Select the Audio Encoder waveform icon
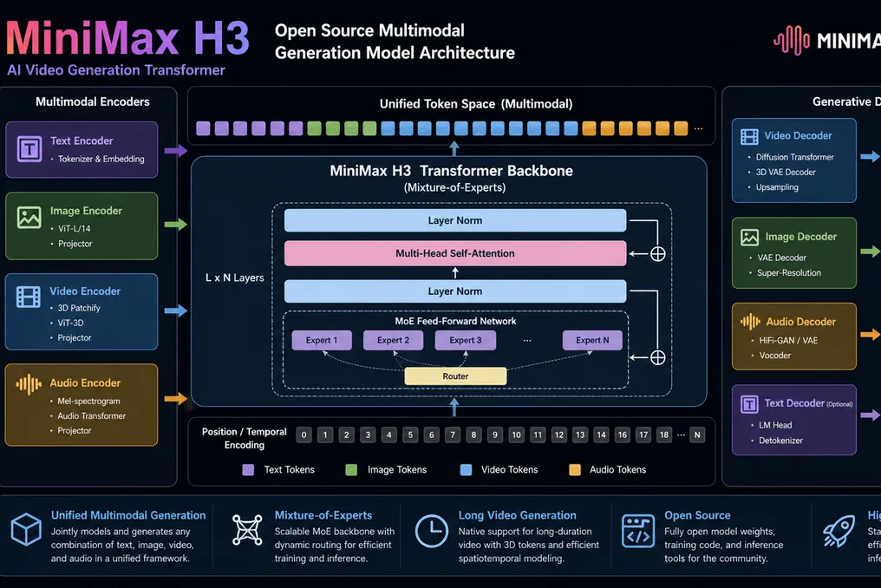The width and height of the screenshot is (881, 588). coord(29,384)
